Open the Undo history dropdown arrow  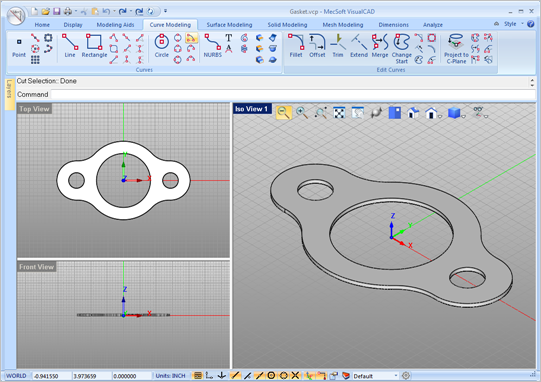[114, 11]
